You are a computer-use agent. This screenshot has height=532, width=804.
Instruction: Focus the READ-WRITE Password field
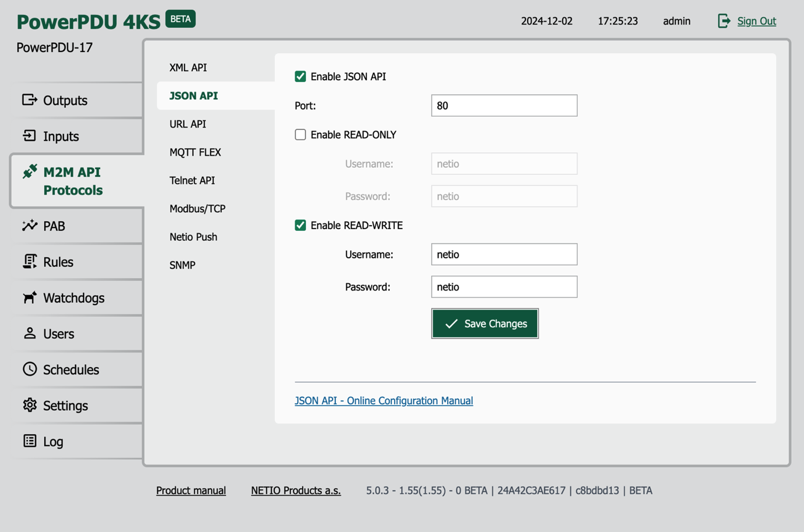504,287
